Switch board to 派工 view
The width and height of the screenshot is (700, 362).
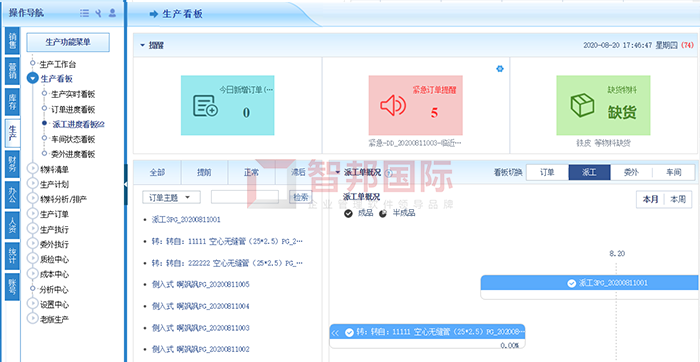(589, 172)
